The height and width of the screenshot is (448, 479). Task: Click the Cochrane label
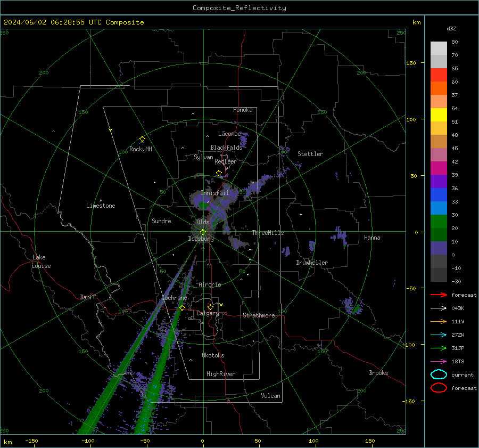point(174,298)
